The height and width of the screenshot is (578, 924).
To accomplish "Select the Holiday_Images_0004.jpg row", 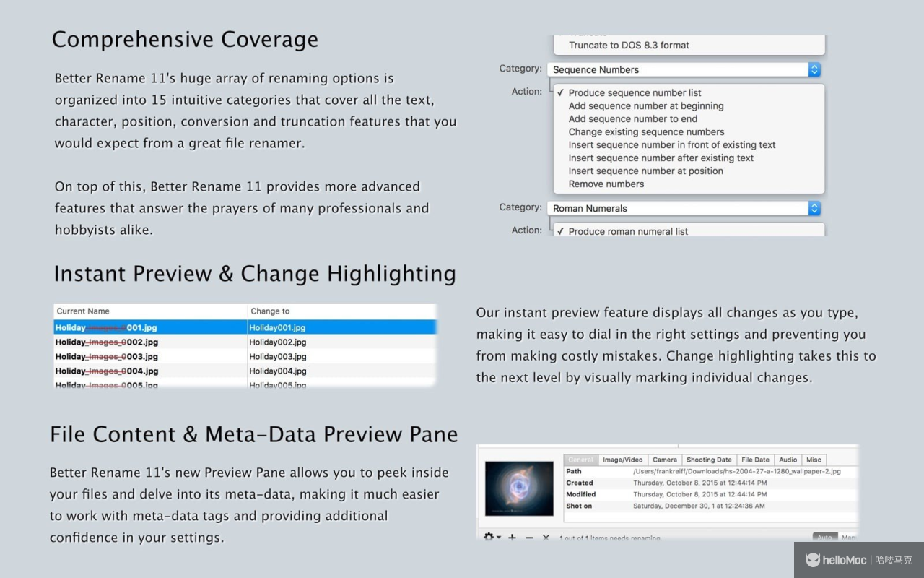I will click(x=245, y=371).
